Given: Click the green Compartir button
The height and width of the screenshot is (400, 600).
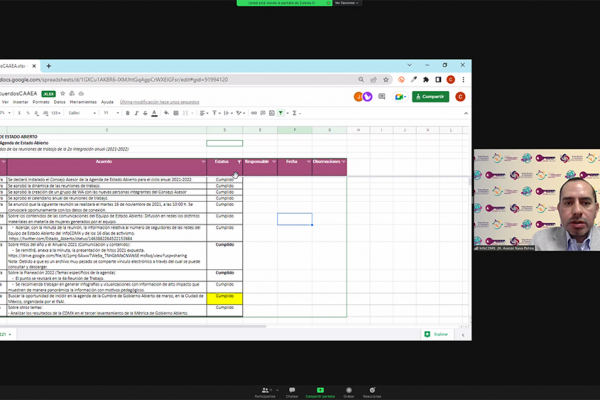Looking at the screenshot, I should pos(430,96).
